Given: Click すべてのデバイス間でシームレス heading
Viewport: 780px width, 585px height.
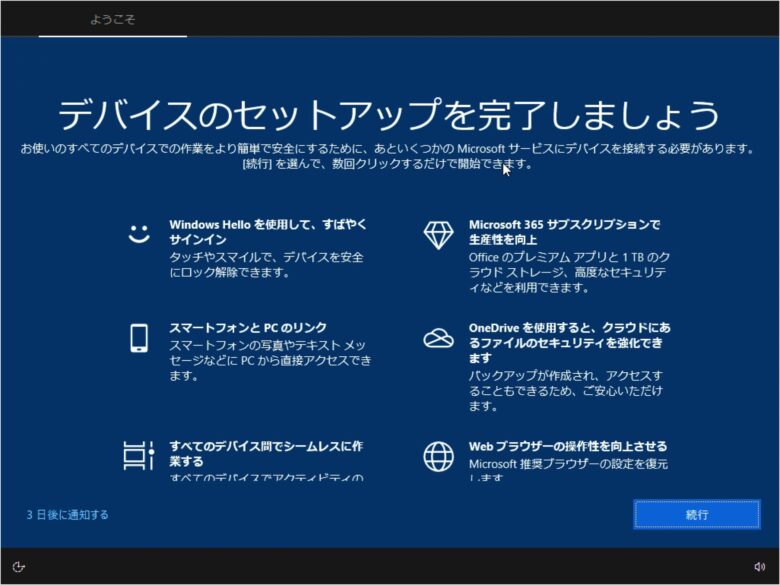Looking at the screenshot, I should click(266, 454).
